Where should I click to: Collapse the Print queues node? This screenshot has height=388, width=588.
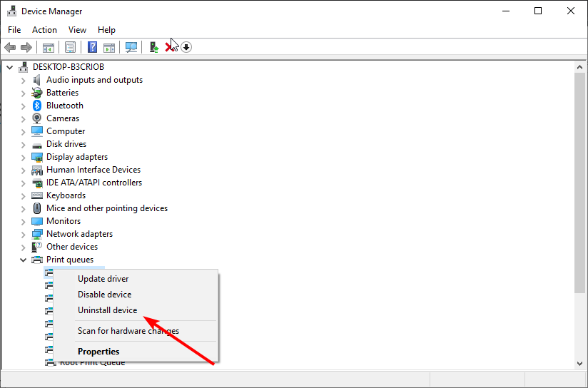(x=24, y=260)
